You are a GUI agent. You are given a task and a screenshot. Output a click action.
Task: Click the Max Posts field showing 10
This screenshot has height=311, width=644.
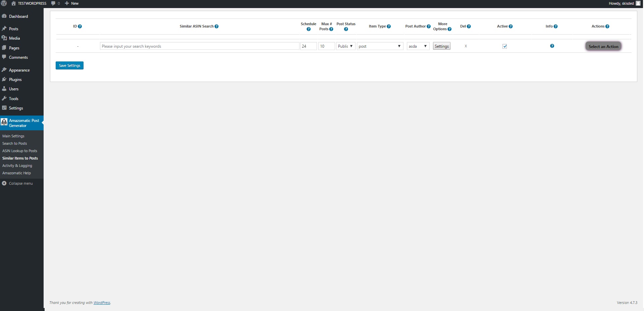point(327,46)
